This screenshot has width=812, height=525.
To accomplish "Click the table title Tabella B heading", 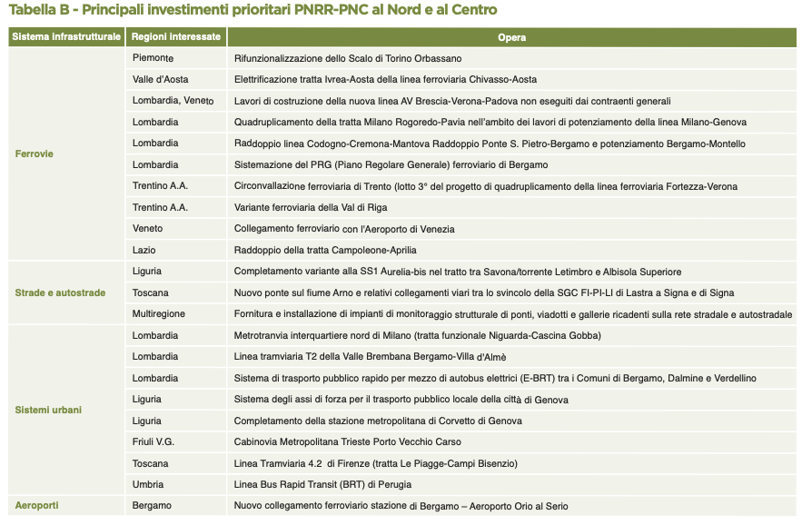I will [253, 10].
